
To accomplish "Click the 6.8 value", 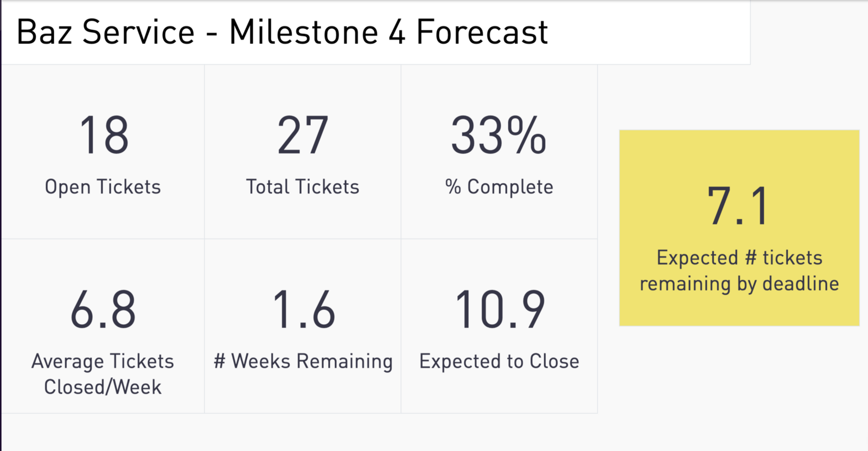I will (103, 310).
